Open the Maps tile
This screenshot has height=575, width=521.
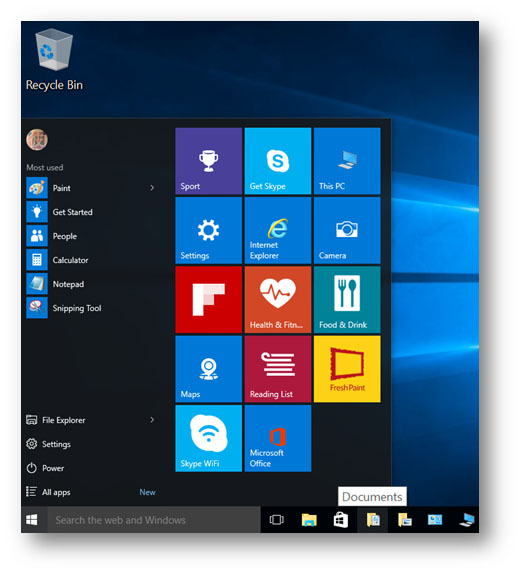(209, 369)
